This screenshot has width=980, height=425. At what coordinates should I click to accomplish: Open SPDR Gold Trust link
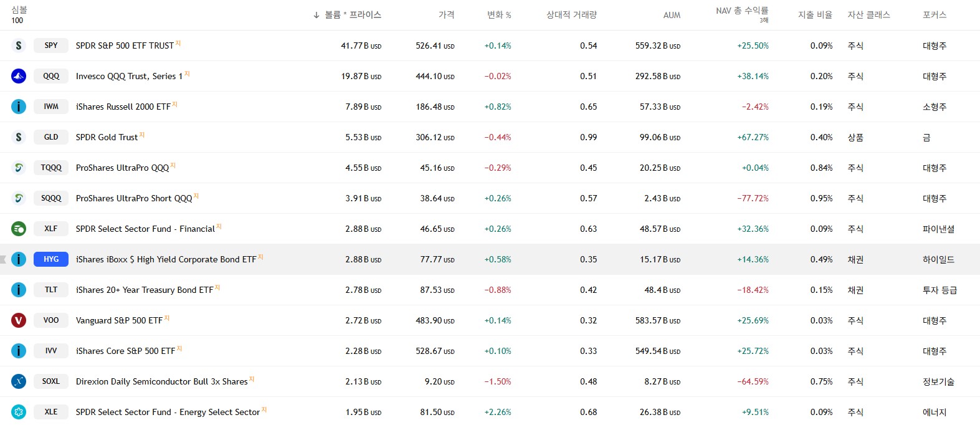107,137
